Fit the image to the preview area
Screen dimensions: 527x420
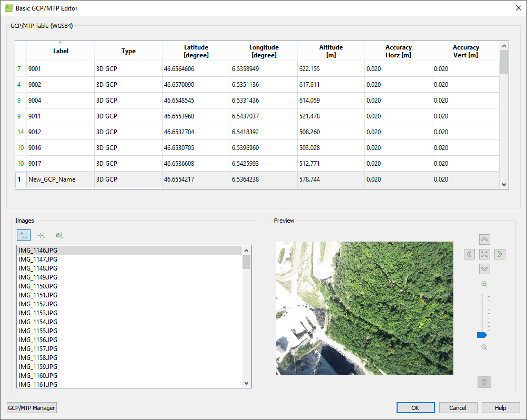tap(484, 254)
